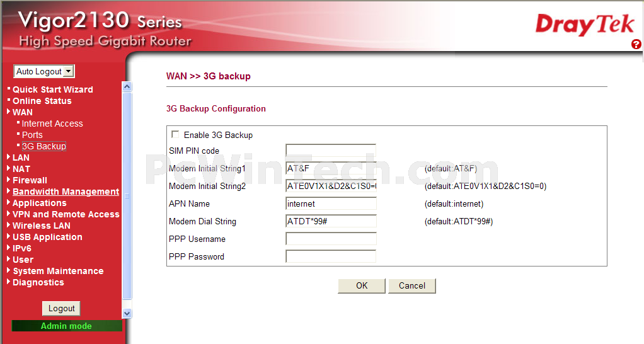Screen dimensions: 644x344
Task: Click the '(default:internet)' hint text
Action: [x=454, y=204]
